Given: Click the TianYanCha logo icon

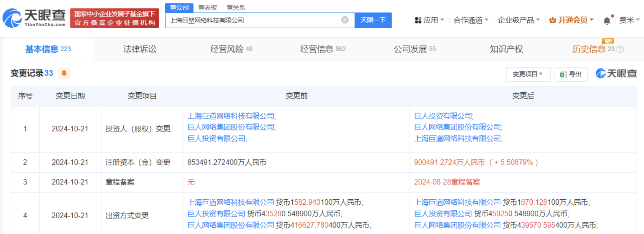Looking at the screenshot, I should [x=12, y=18].
